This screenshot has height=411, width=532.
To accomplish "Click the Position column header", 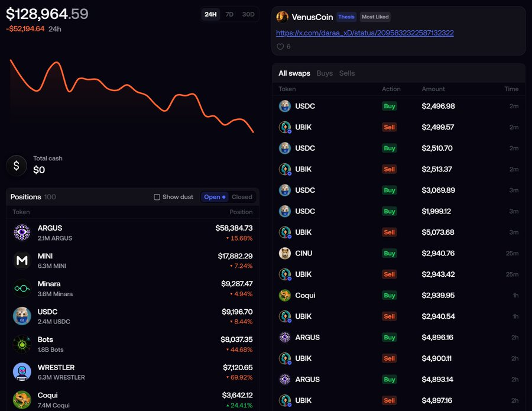I will (x=241, y=212).
